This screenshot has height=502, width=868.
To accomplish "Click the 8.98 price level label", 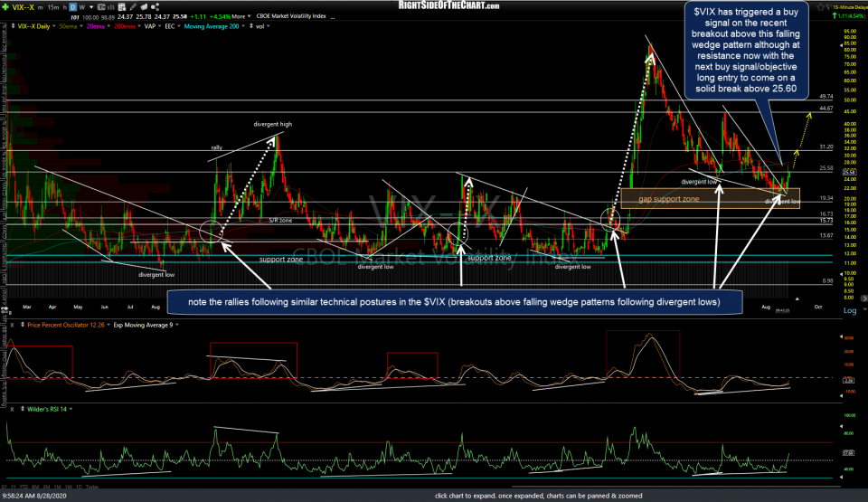I will [827, 281].
